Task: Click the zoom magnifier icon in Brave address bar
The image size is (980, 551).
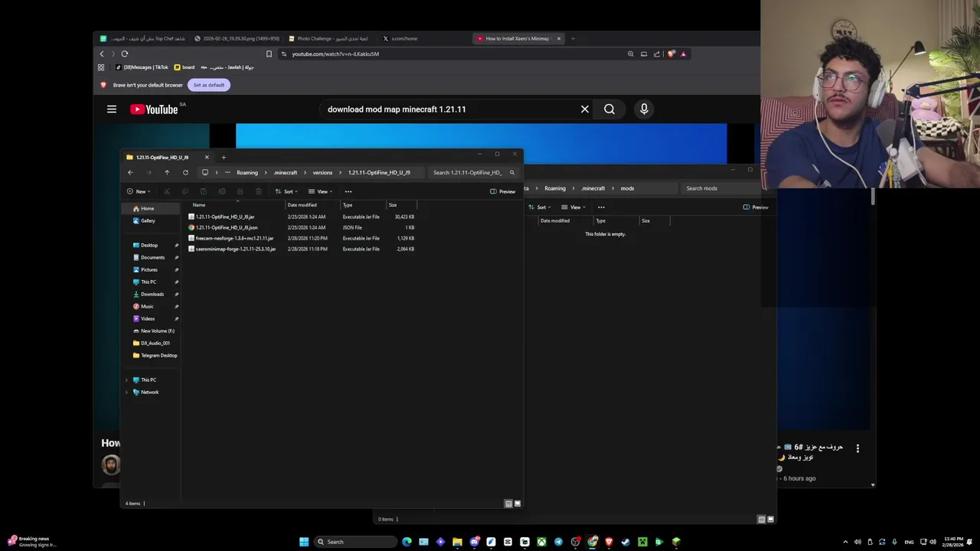Action: 631,54
